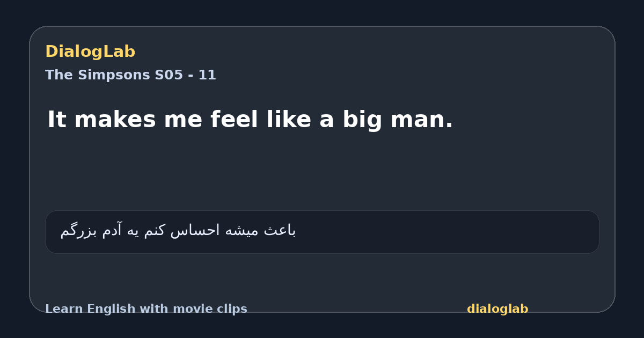
Task: Click the word "like" in the sentence
Action: (x=289, y=120)
